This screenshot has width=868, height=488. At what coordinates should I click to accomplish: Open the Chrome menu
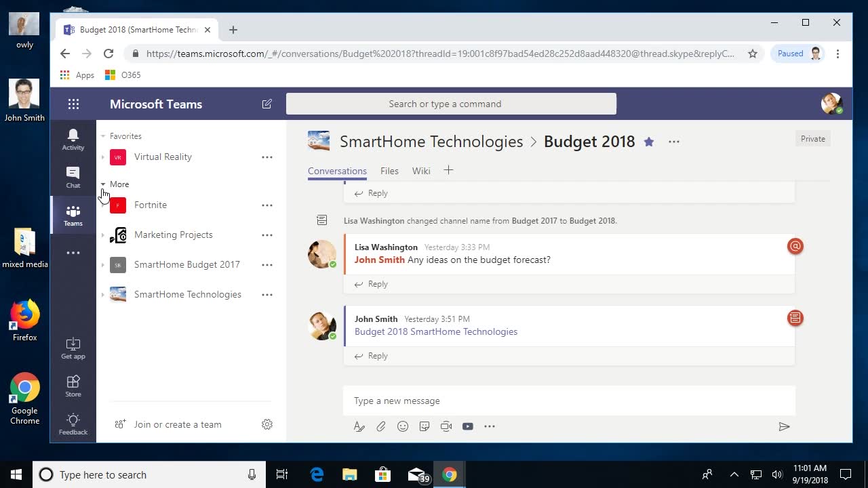[x=838, y=54]
